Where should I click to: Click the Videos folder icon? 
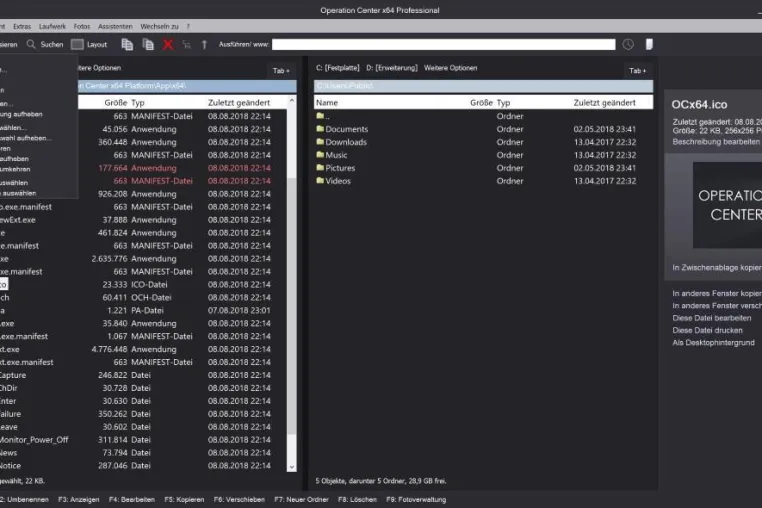tap(320, 180)
